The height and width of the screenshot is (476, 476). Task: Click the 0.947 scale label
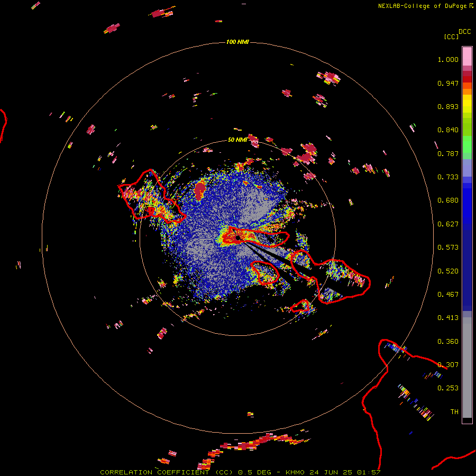tap(448, 83)
